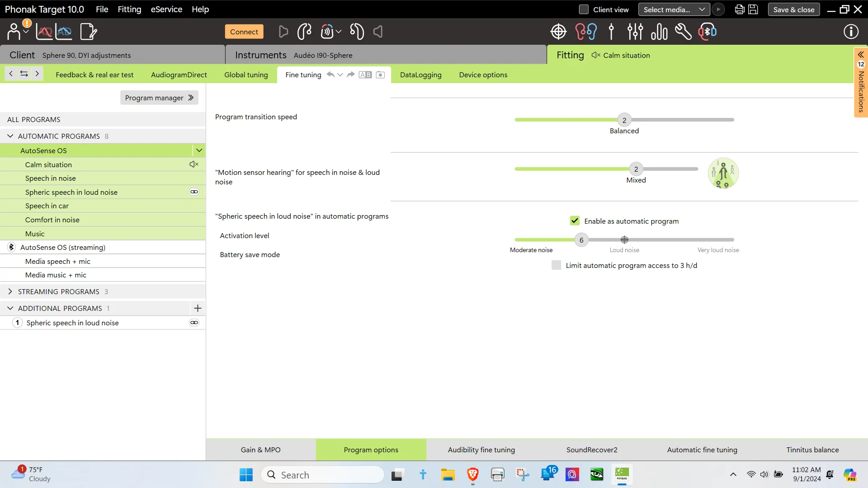Click the Program transition speed slider handle
The width and height of the screenshot is (868, 488).
point(624,120)
